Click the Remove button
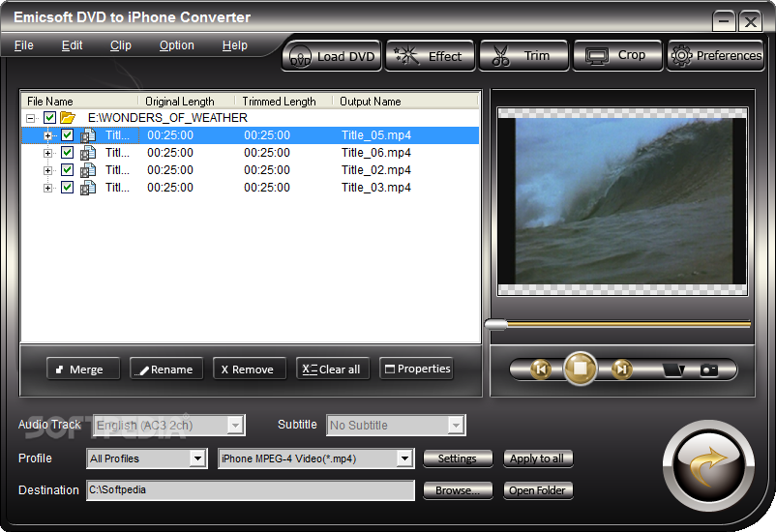 tap(250, 369)
